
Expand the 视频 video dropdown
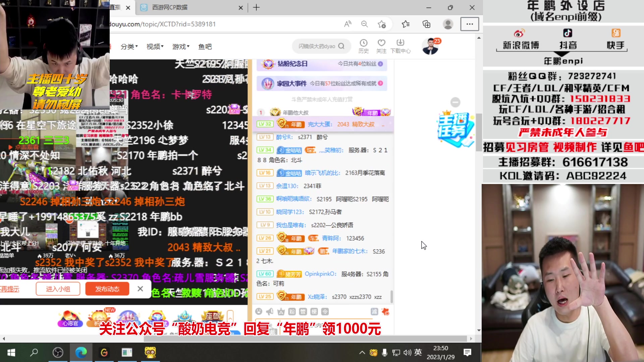[x=155, y=47]
